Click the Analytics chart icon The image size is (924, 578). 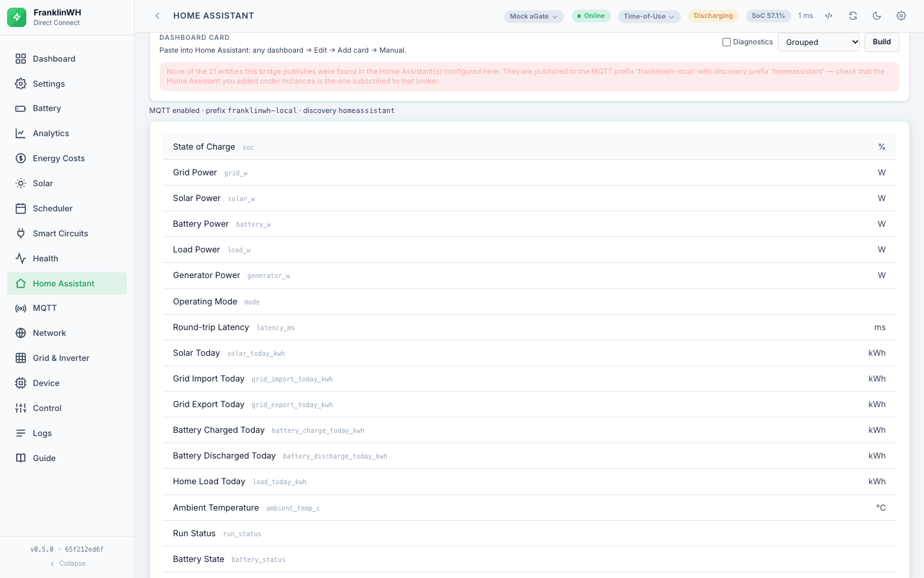(x=21, y=134)
